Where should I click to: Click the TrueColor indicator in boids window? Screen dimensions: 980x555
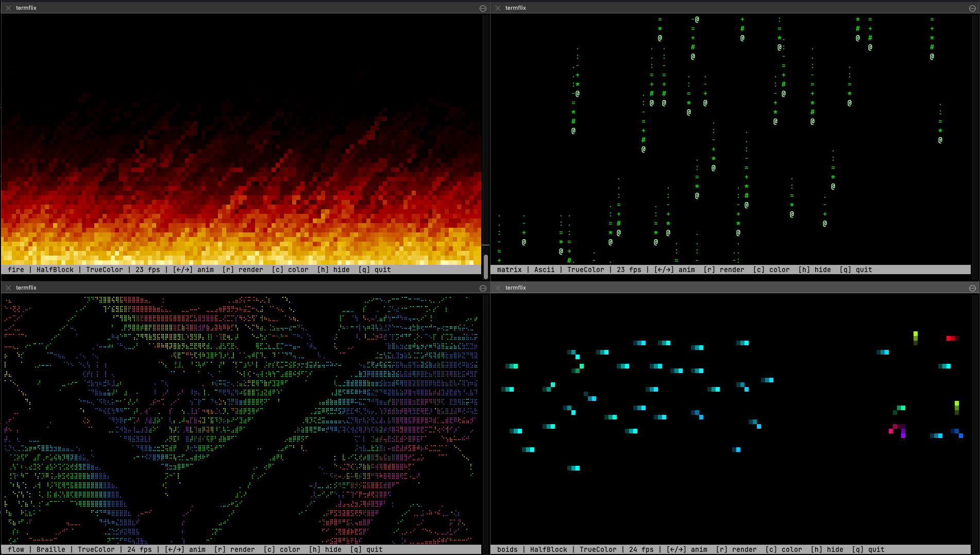598,549
